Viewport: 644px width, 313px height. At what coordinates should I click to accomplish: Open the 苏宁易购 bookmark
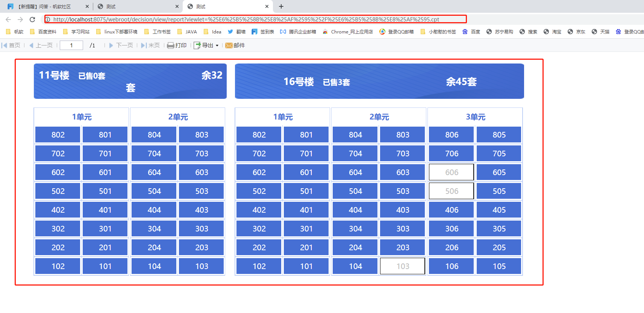(500, 32)
